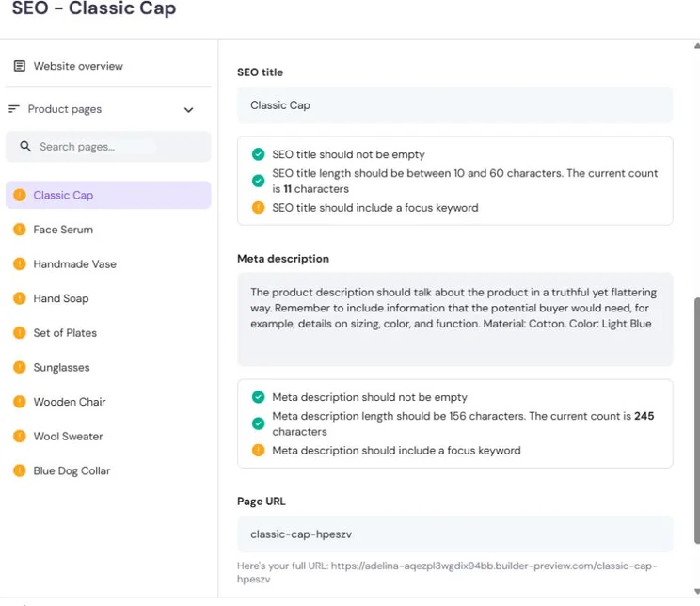
Task: Click the Meta description text area
Action: [x=455, y=319]
